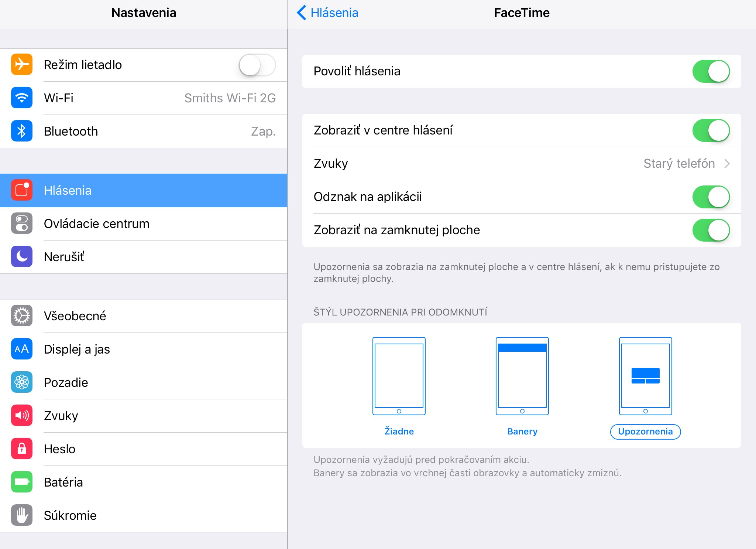The height and width of the screenshot is (549, 756).
Task: Select the Banery alert style label
Action: pyautogui.click(x=522, y=432)
